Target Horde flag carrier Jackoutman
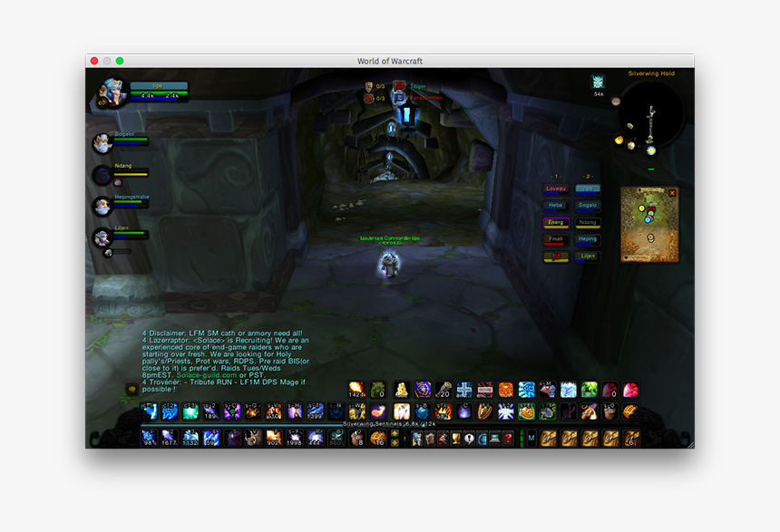Screen dimensions: 780x532 [x=426, y=98]
